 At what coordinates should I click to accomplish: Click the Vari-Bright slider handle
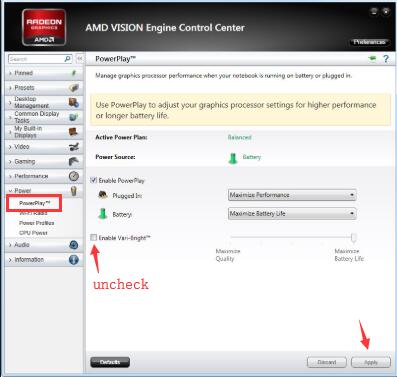tap(354, 237)
